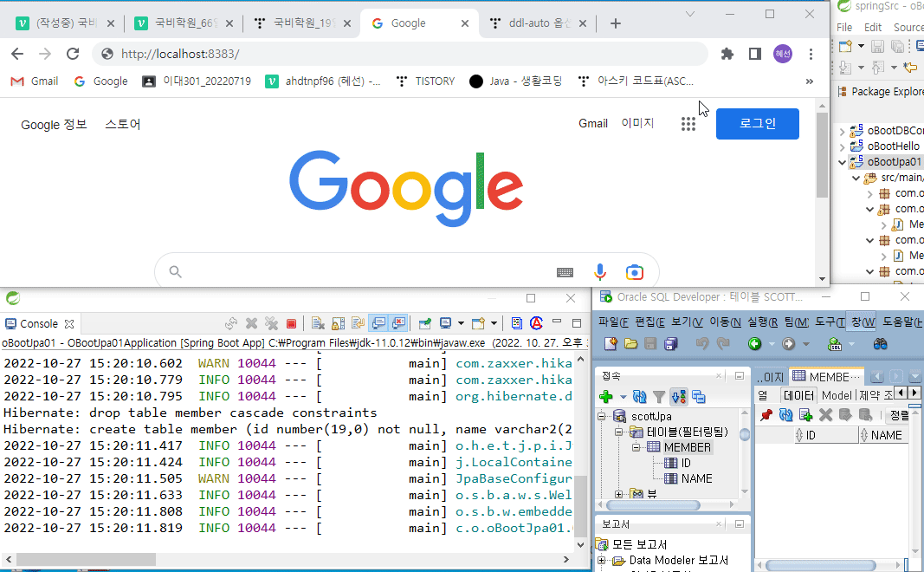Click the red circled A icon in Console
The width and height of the screenshot is (924, 572).
tap(536, 323)
